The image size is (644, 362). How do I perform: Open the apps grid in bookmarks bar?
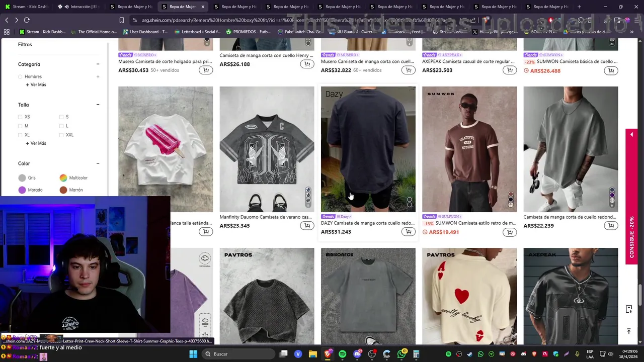(x=7, y=32)
